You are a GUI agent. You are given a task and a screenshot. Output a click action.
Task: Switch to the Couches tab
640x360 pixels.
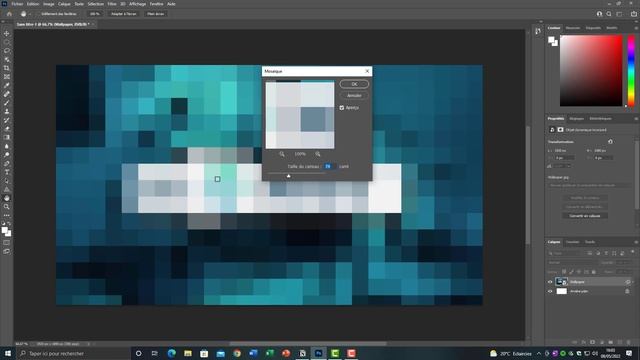click(x=572, y=242)
